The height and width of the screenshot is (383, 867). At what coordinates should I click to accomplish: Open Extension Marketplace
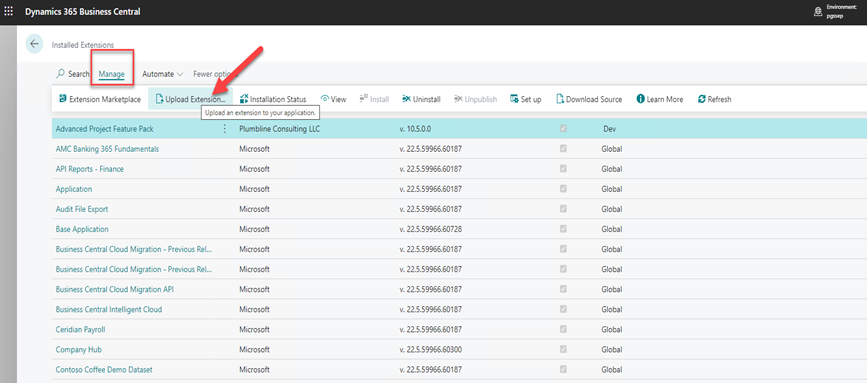(x=100, y=99)
